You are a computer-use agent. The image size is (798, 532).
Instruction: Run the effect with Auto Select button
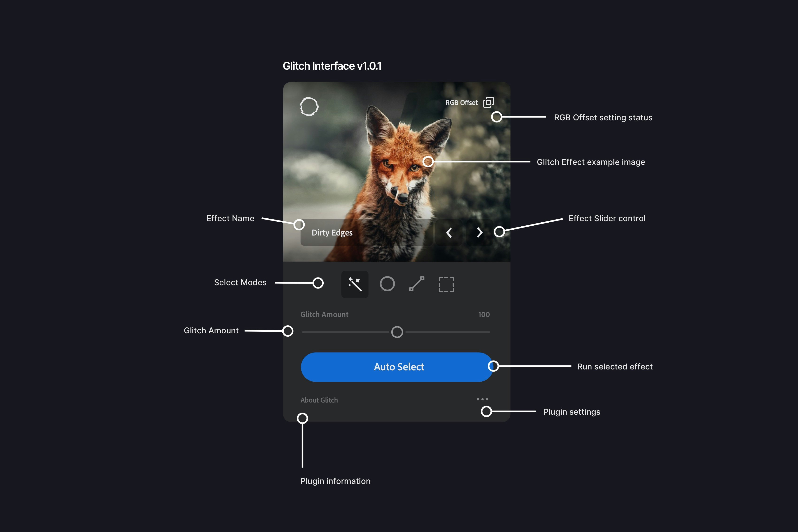tap(396, 367)
